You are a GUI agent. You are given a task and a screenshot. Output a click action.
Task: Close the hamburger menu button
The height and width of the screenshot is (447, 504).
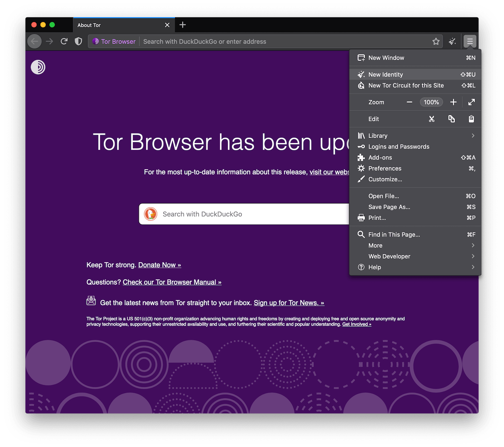(470, 41)
